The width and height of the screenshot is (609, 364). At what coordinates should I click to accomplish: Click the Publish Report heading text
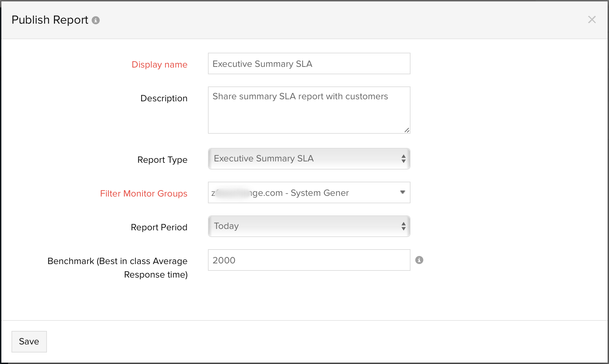tap(50, 20)
